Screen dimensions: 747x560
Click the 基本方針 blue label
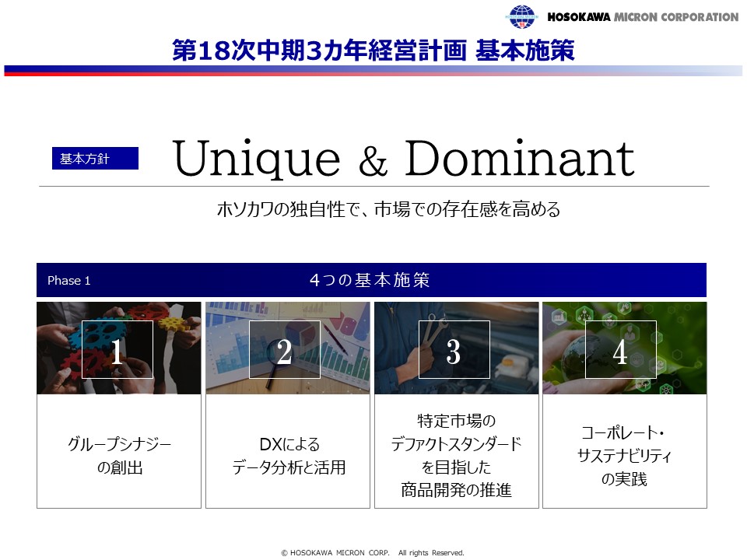[95, 158]
